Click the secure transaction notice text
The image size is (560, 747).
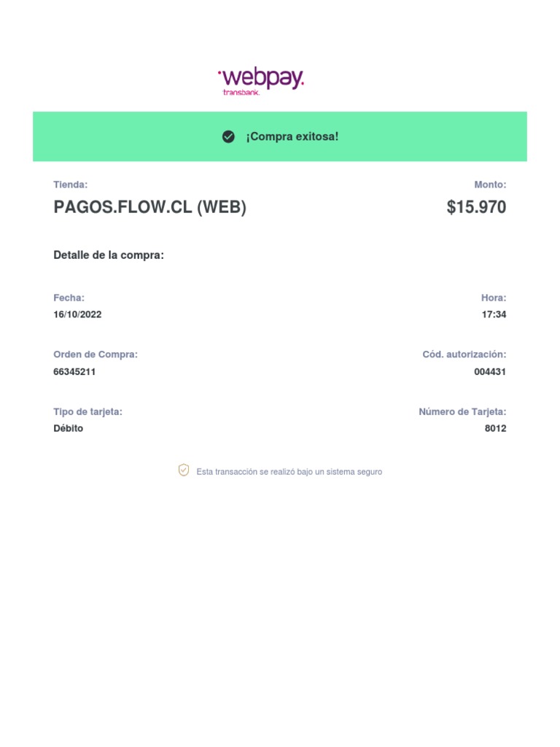click(289, 472)
